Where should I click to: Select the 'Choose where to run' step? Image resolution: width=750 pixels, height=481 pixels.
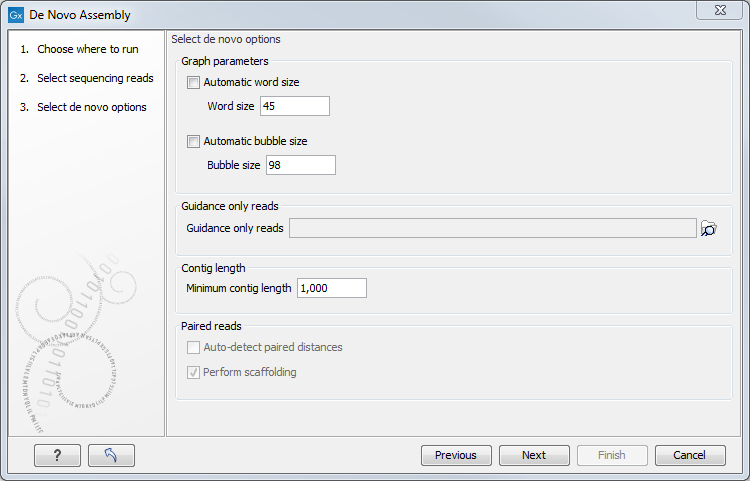pos(87,49)
